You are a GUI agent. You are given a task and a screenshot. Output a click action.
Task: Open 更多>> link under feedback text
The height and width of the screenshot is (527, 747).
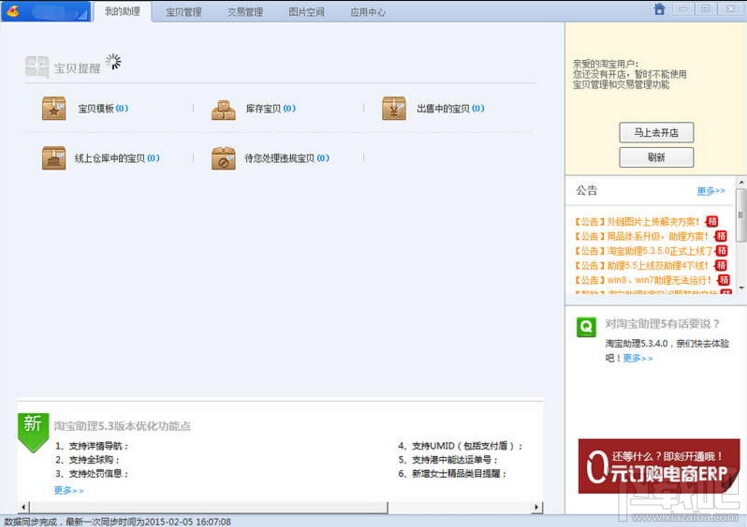click(638, 358)
